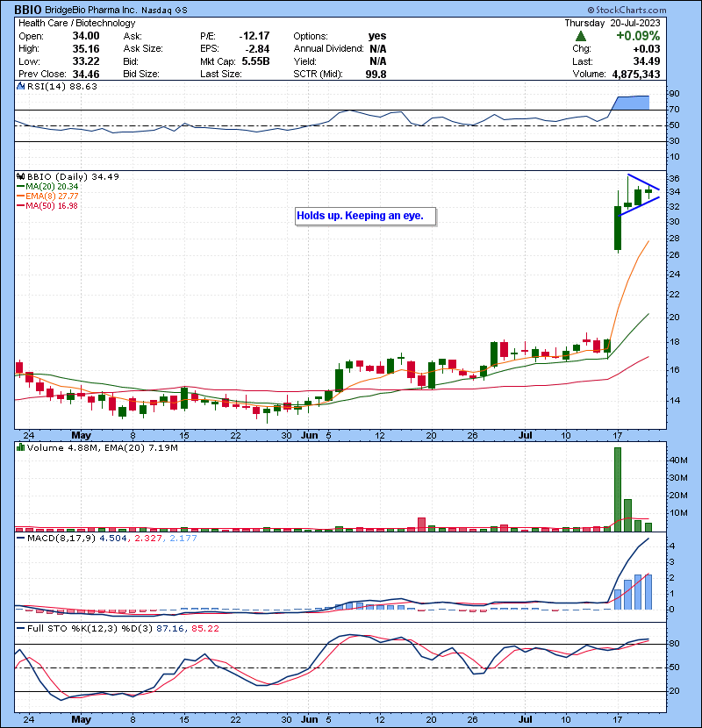The height and width of the screenshot is (728, 702).
Task: Click the Last price 34.49
Action: [x=647, y=61]
